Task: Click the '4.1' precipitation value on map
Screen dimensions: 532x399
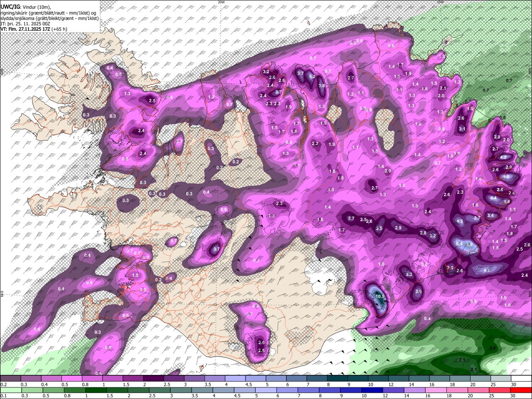Action: coord(488,271)
